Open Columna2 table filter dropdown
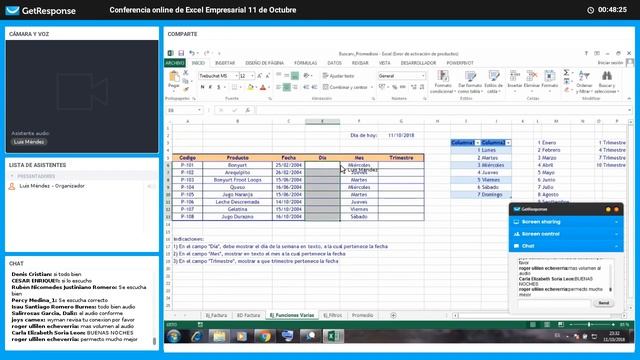Screen dimensions: 640x360 tap(508, 143)
